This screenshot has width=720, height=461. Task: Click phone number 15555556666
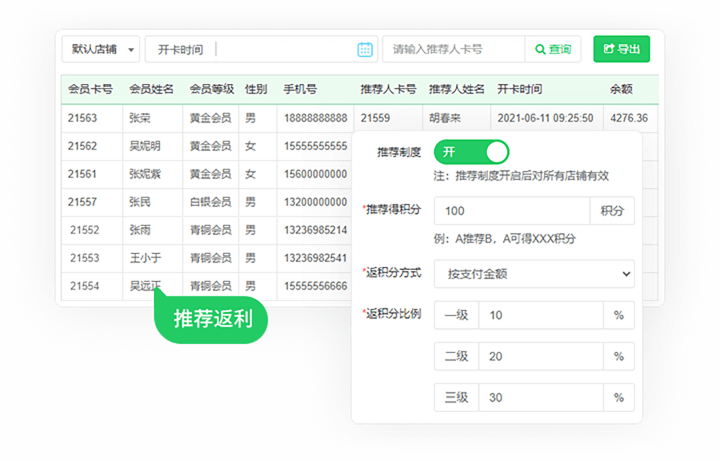(315, 286)
